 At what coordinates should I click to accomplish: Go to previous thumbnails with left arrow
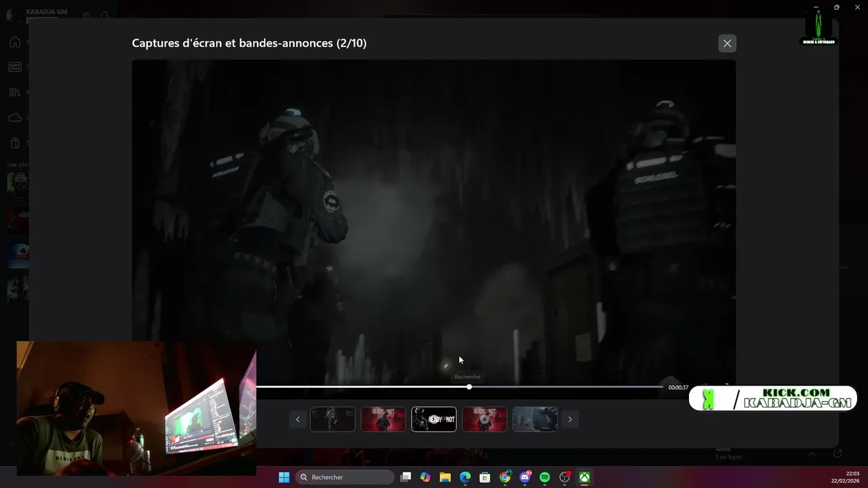pyautogui.click(x=297, y=420)
